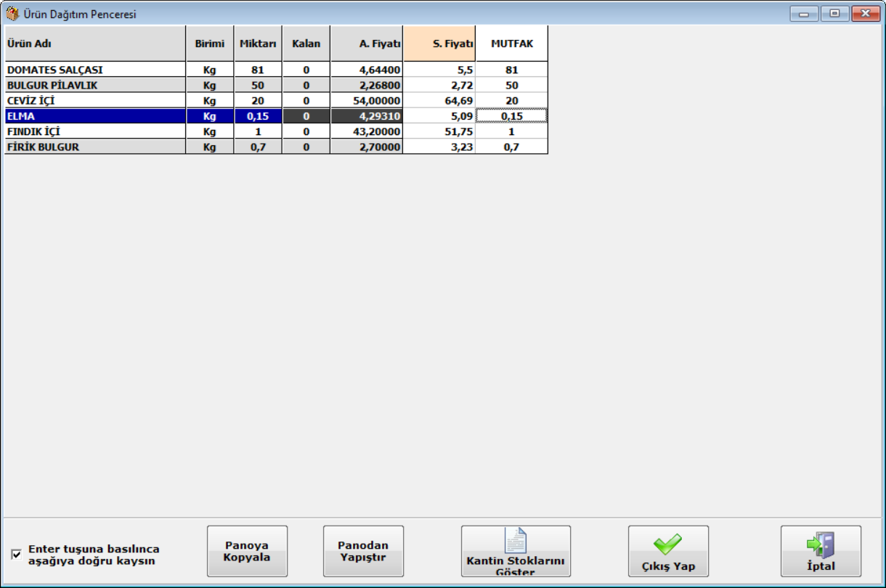Image resolution: width=886 pixels, height=588 pixels.
Task: Toggle Enter tuşuna basılınca aşağıya kaysın checkbox
Action: [x=17, y=555]
